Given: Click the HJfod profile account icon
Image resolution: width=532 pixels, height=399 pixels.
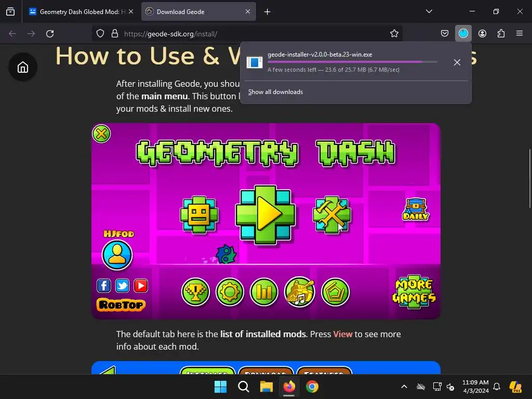Looking at the screenshot, I should [117, 255].
